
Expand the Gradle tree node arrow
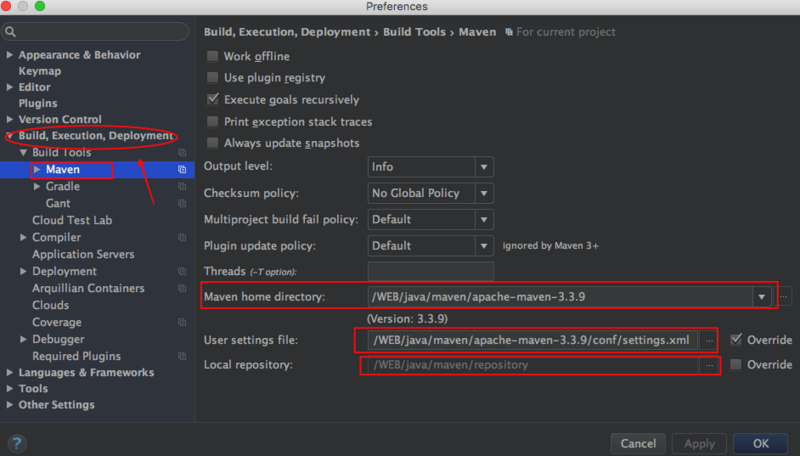(x=37, y=187)
